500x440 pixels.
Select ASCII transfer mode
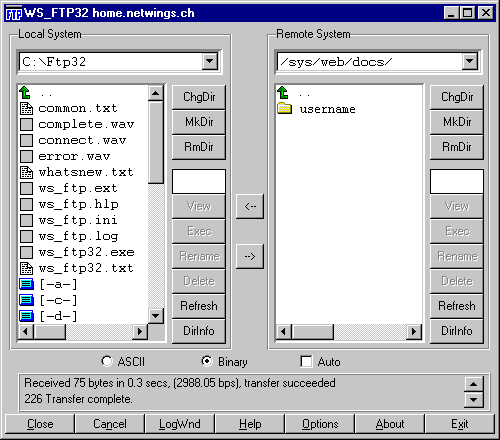point(107,361)
